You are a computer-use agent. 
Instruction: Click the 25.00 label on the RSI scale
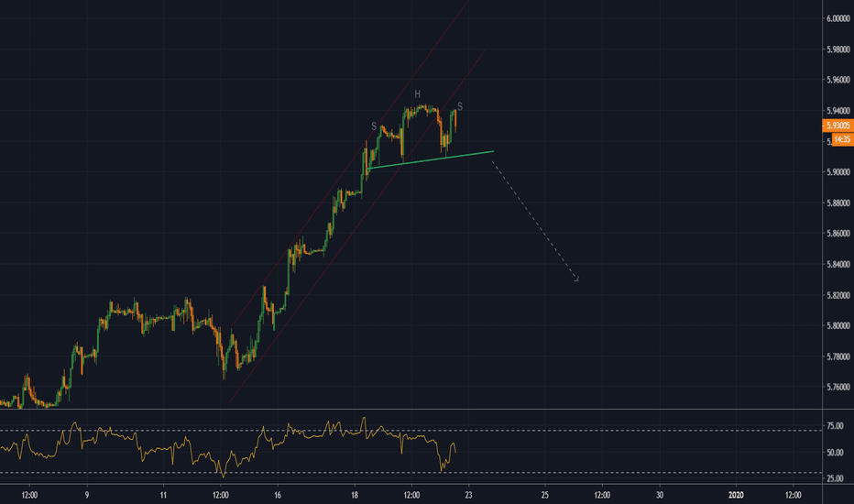click(x=835, y=478)
